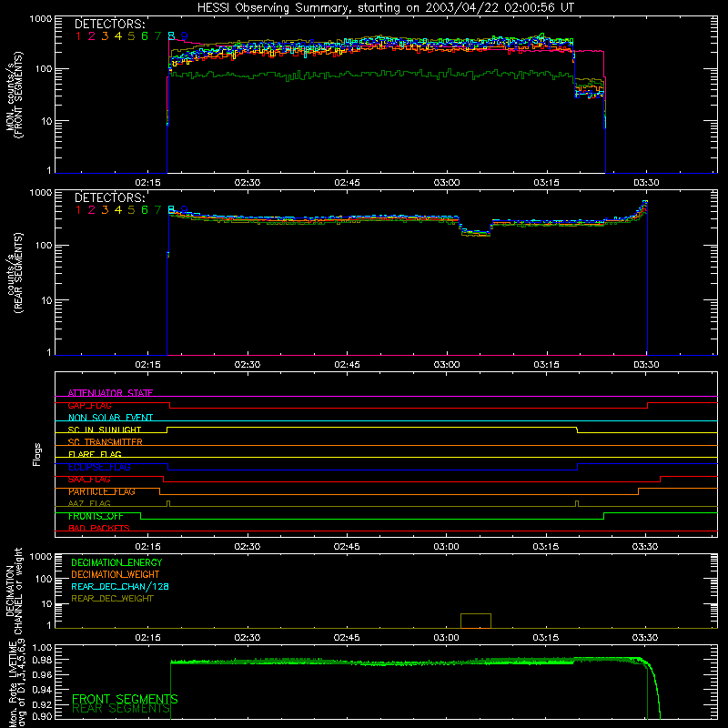The width and height of the screenshot is (728, 728).
Task: Select detector 1 legend number in front segments panel
Action: tap(78, 36)
